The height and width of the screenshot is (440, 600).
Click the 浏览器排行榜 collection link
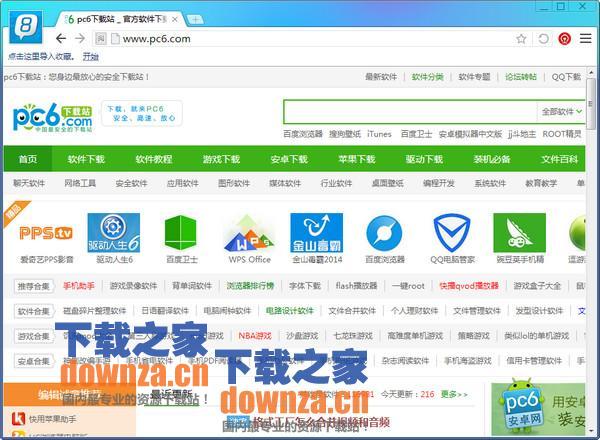pyautogui.click(x=250, y=286)
